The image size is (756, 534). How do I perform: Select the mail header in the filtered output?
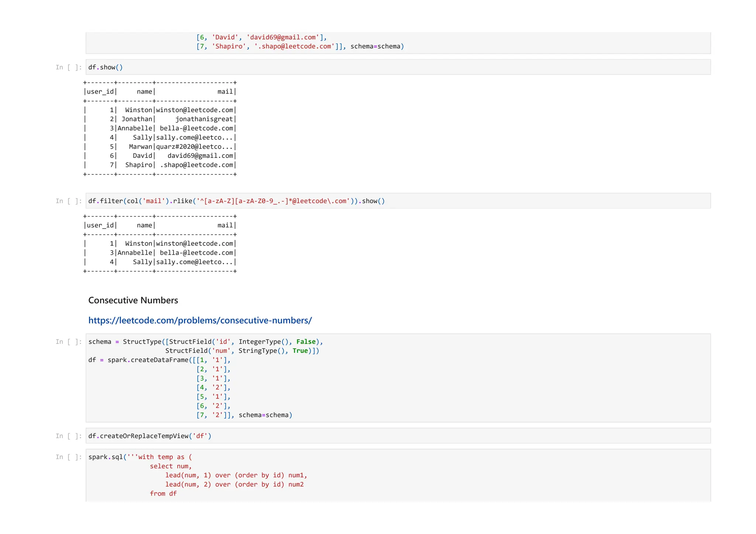click(x=225, y=225)
